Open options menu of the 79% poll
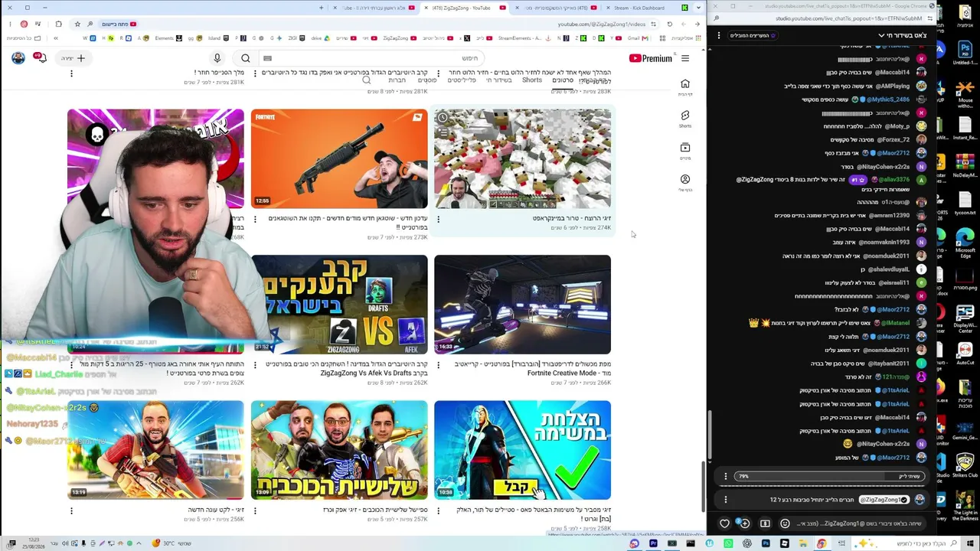Viewport: 980px width, 551px height. (726, 477)
